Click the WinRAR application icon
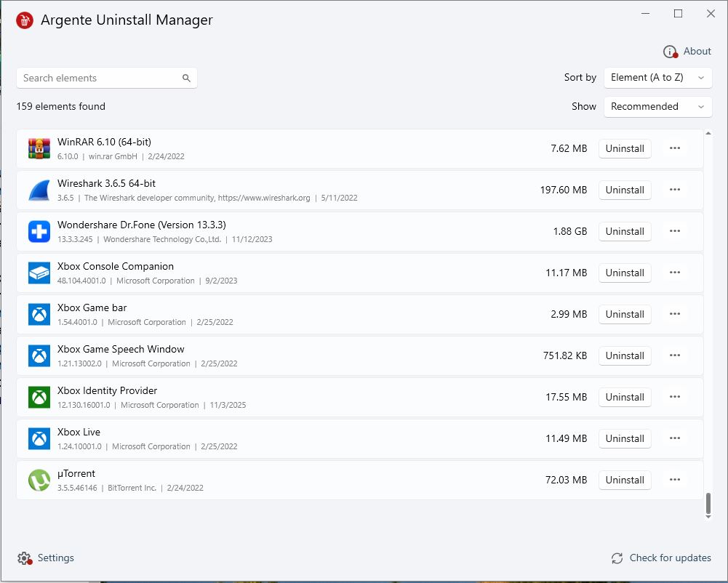The height and width of the screenshot is (583, 728). click(x=39, y=148)
